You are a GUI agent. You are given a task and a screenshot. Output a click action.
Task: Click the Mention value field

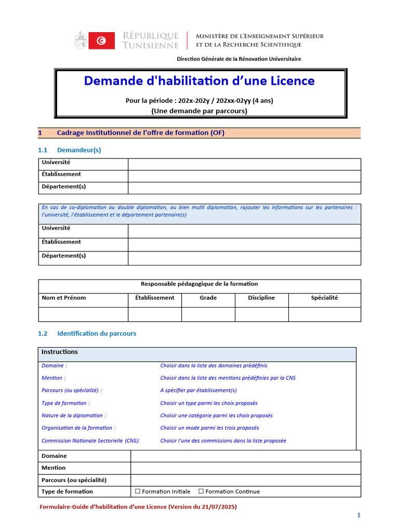pos(246,468)
